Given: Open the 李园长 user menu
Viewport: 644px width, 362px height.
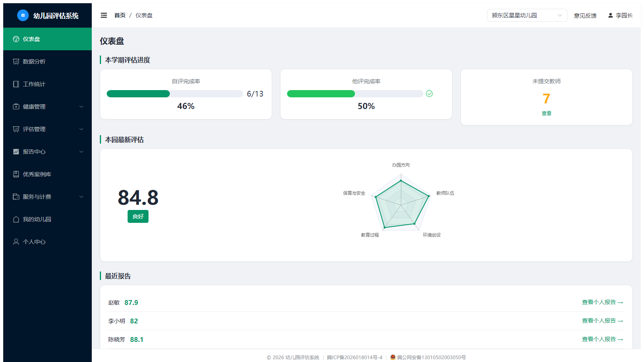Looking at the screenshot, I should (620, 15).
